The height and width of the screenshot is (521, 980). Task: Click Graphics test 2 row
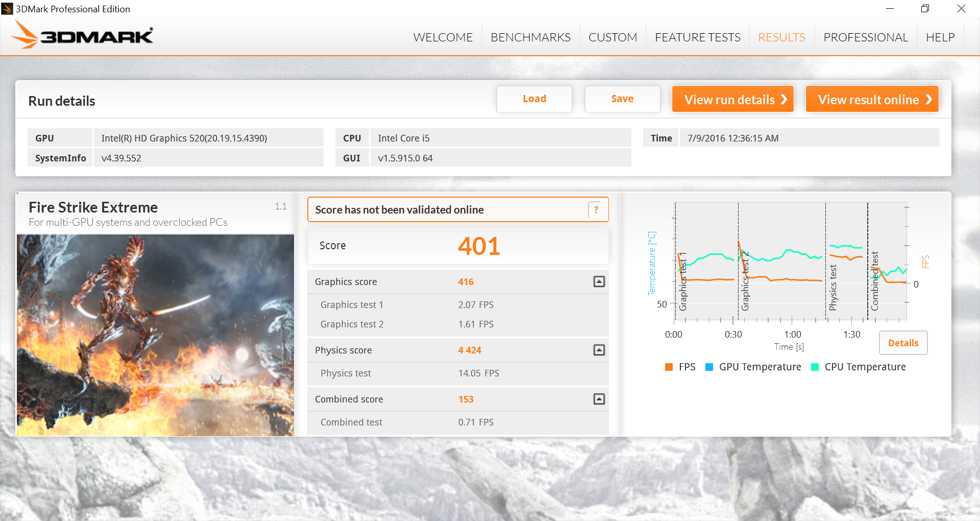click(x=458, y=324)
